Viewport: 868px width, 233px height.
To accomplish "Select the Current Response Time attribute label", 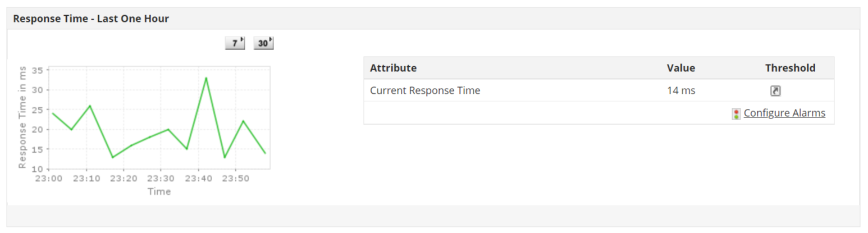I will coord(425,90).
